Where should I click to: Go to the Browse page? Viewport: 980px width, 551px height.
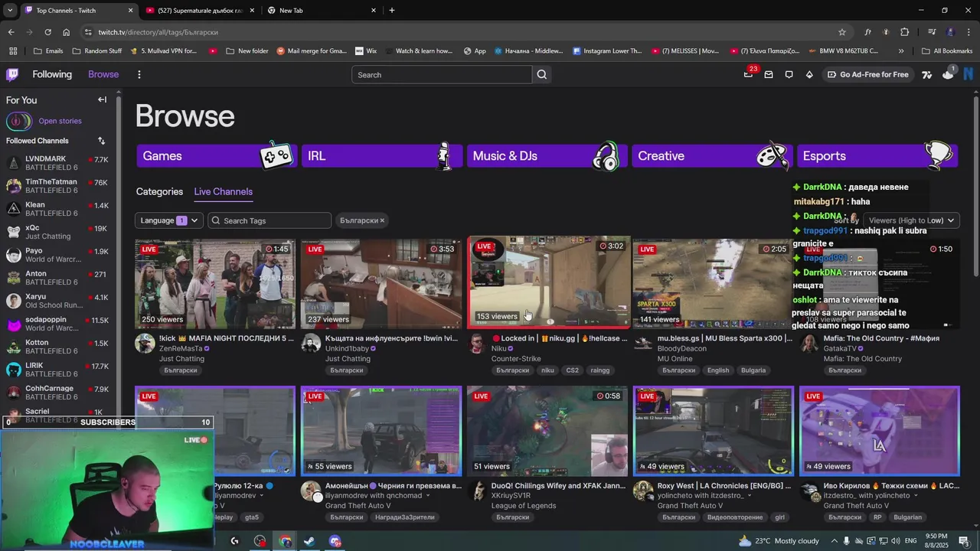click(103, 74)
